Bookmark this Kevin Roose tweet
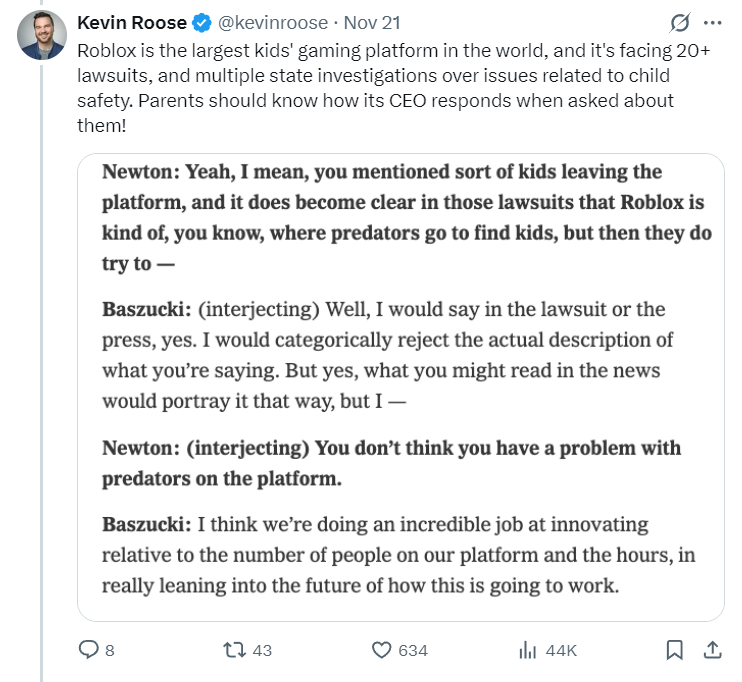This screenshot has width=742, height=682. [675, 650]
